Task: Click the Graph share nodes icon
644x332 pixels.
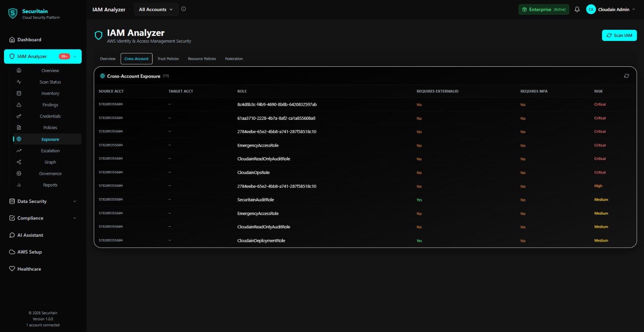Action: click(19, 162)
